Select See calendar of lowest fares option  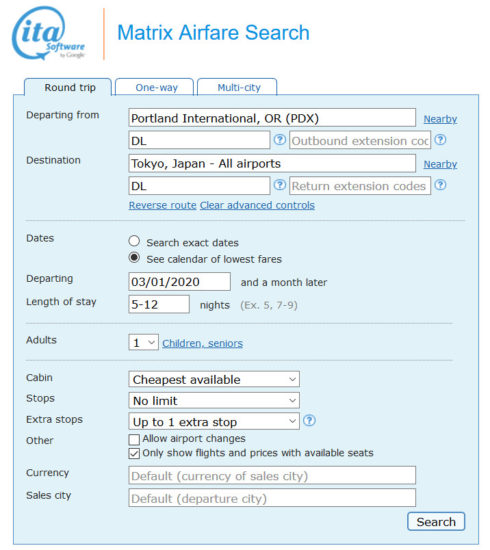point(134,258)
